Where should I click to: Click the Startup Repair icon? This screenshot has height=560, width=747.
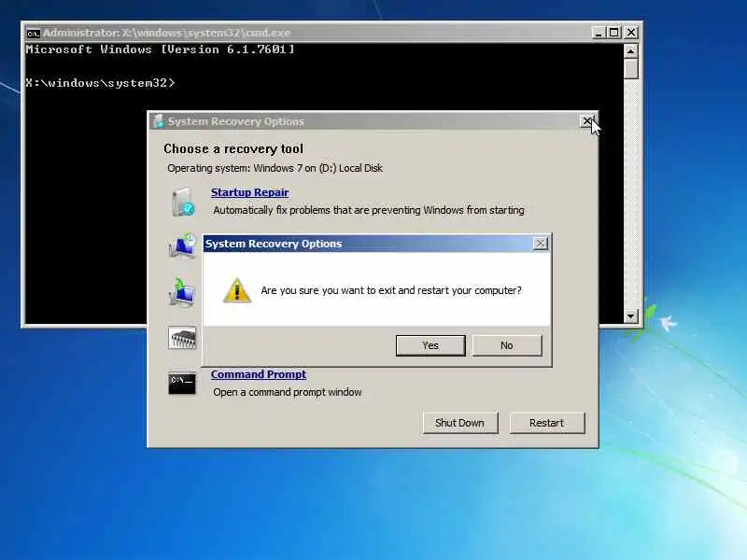(183, 202)
